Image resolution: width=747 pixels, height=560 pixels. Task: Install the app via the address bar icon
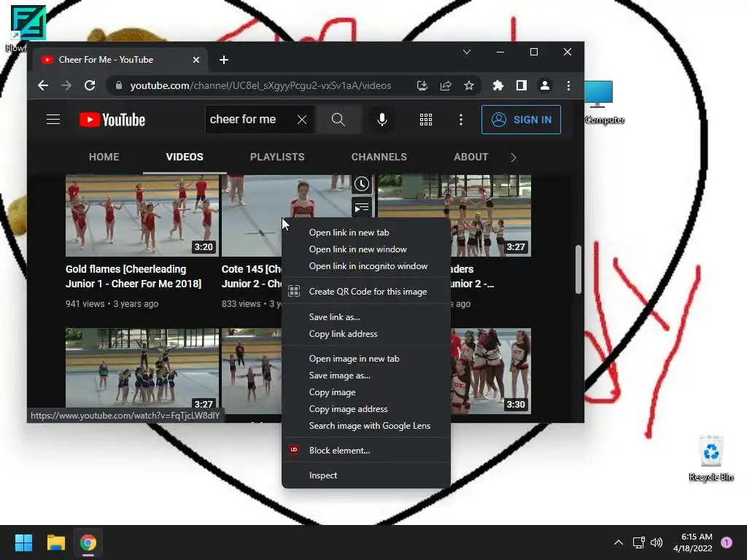tap(422, 86)
